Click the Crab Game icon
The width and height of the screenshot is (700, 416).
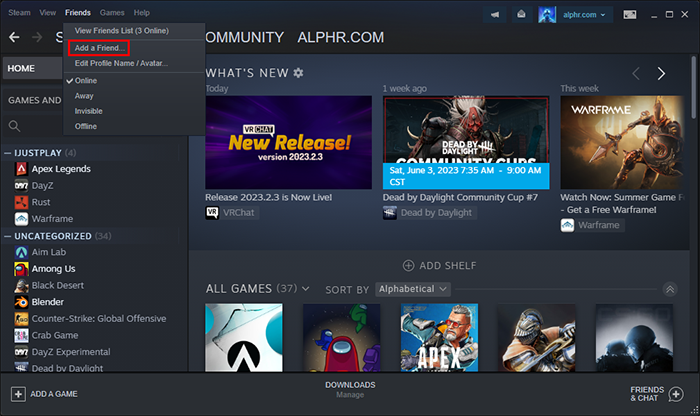click(x=21, y=335)
